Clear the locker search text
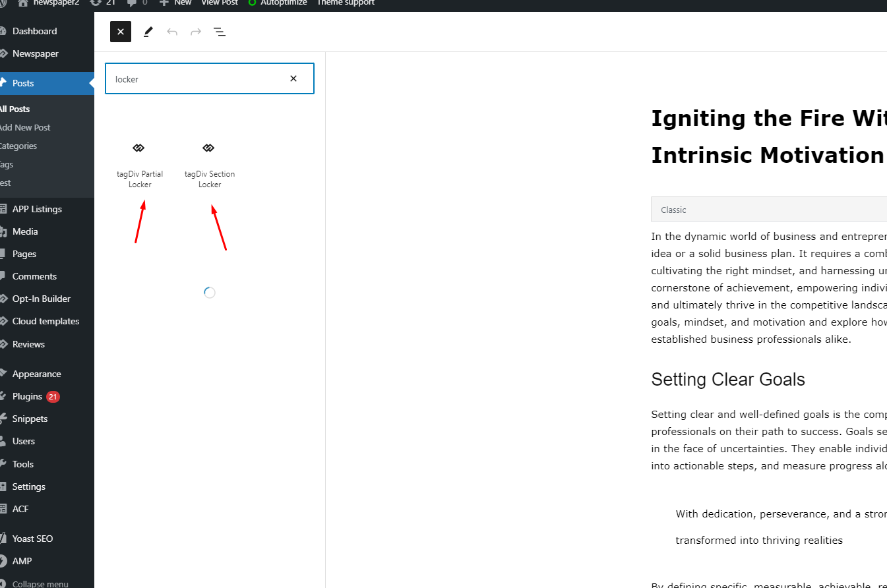 293,78
